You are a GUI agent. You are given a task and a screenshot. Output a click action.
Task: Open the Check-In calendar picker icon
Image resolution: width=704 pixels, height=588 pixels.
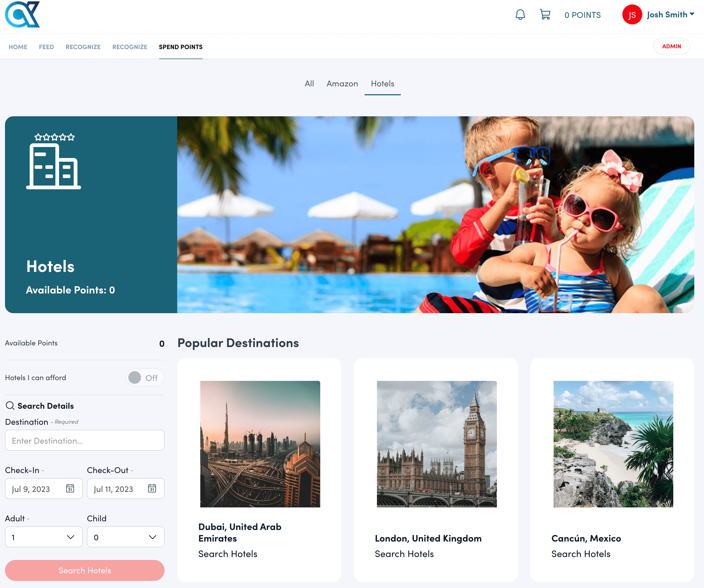click(70, 489)
